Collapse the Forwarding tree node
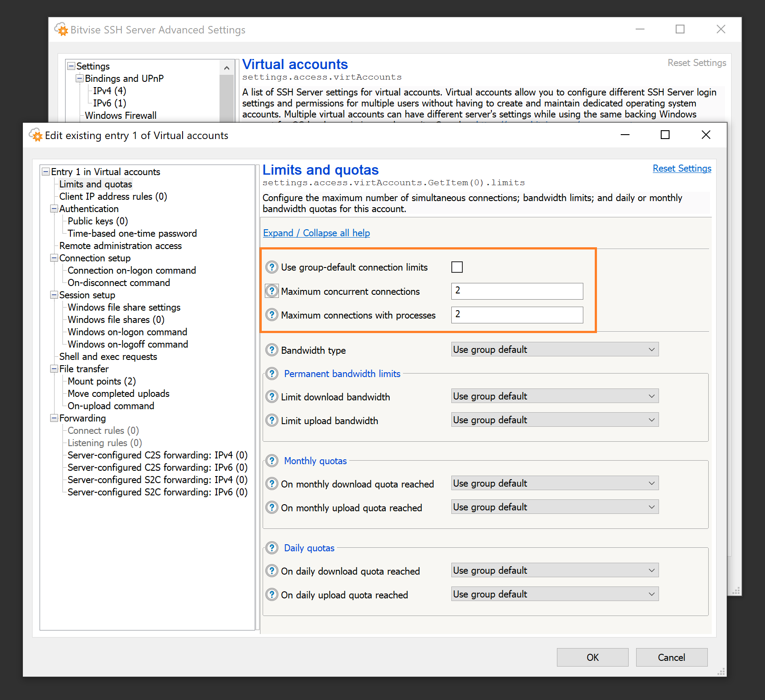Image resolution: width=765 pixels, height=700 pixels. pos(54,418)
